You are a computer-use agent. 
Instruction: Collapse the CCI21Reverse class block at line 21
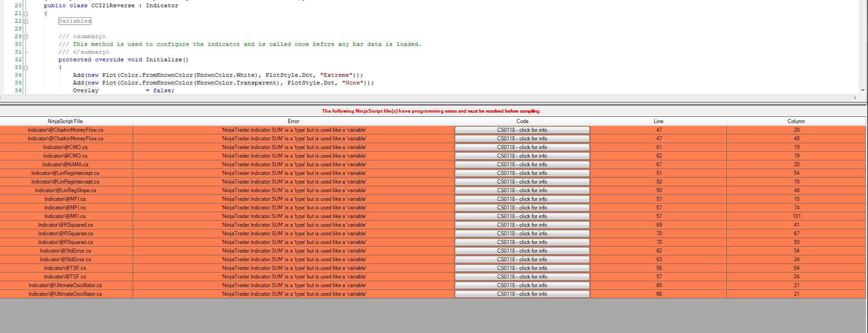25,13
